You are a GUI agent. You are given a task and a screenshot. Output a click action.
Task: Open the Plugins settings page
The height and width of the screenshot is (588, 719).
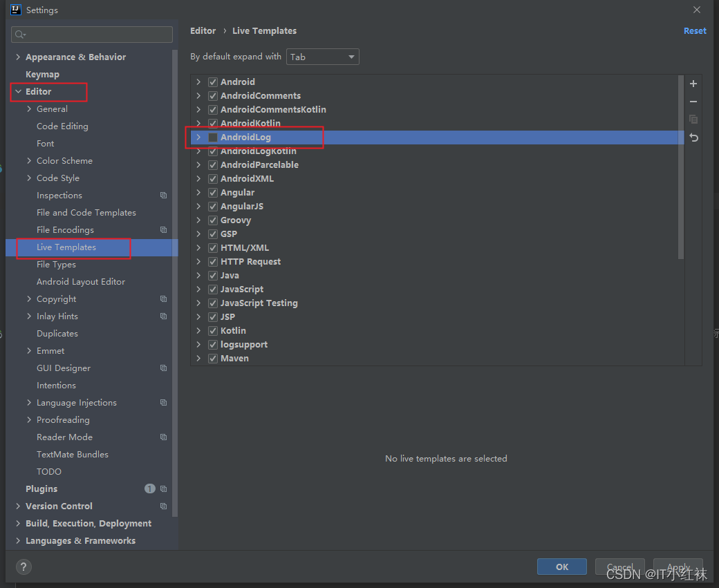41,489
